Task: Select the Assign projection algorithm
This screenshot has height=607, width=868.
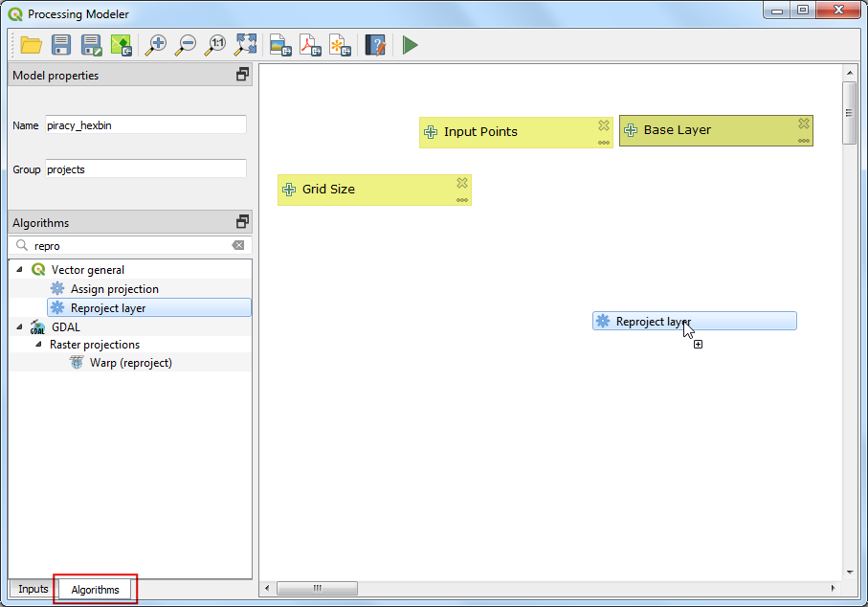Action: [x=114, y=289]
